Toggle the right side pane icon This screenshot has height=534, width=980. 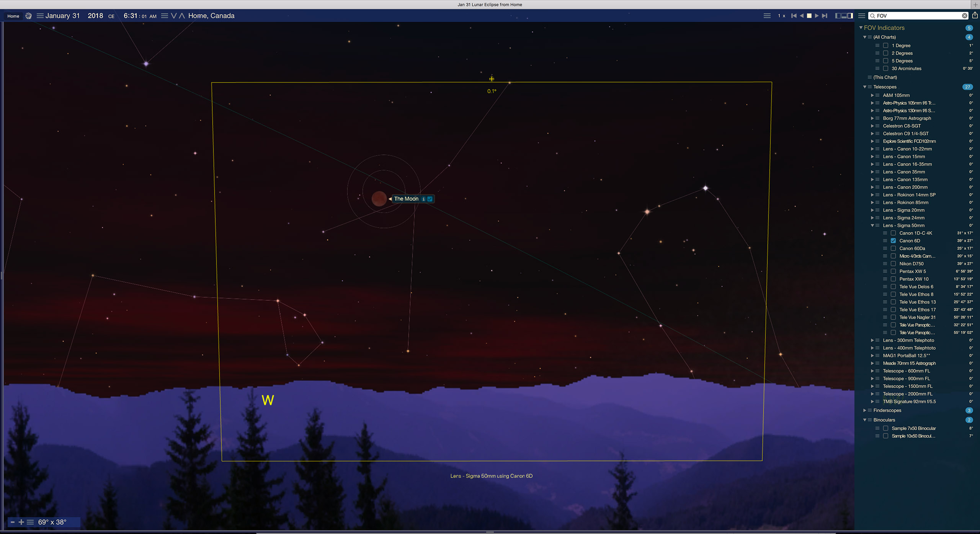pyautogui.click(x=850, y=16)
